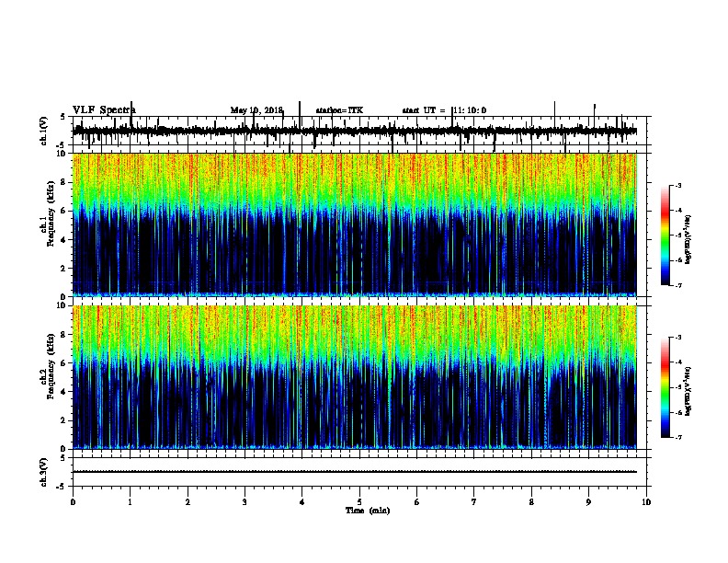728x563 pixels.
Task: Click the 'Time (min)' axis label
Action: pos(368,511)
